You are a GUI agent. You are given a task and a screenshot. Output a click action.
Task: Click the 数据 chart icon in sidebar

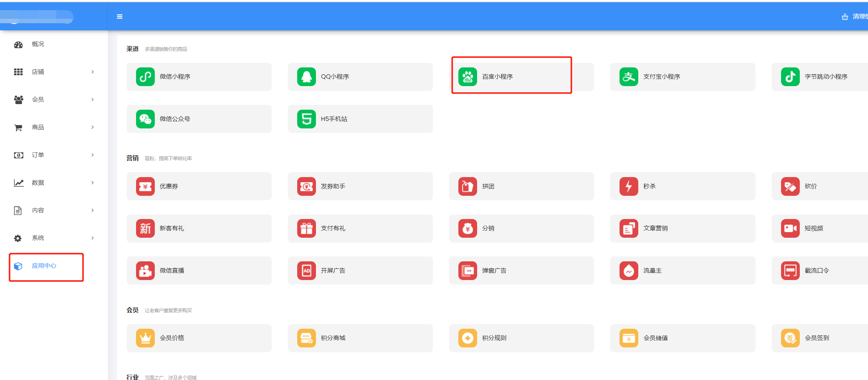pos(19,183)
